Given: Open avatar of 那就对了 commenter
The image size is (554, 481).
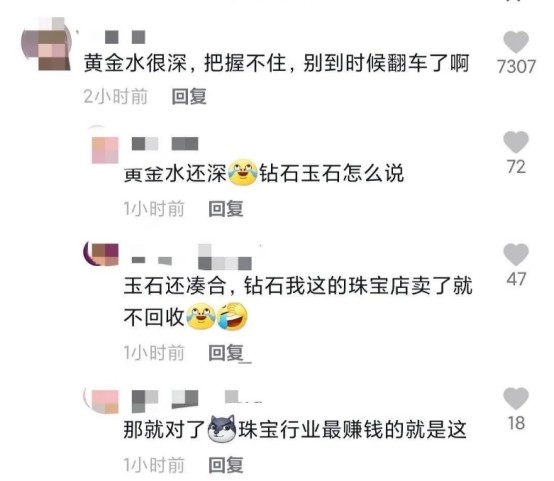Looking at the screenshot, I should point(102,400).
